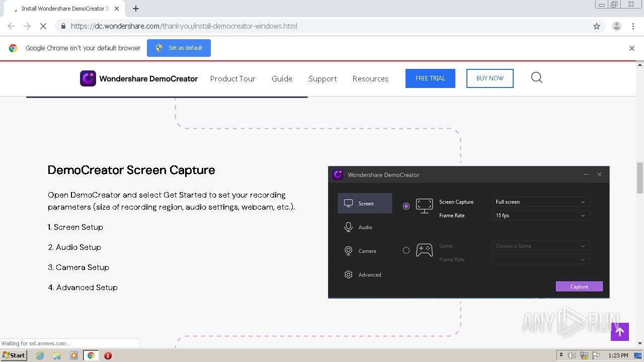Bookmark this page with the star icon

597,26
